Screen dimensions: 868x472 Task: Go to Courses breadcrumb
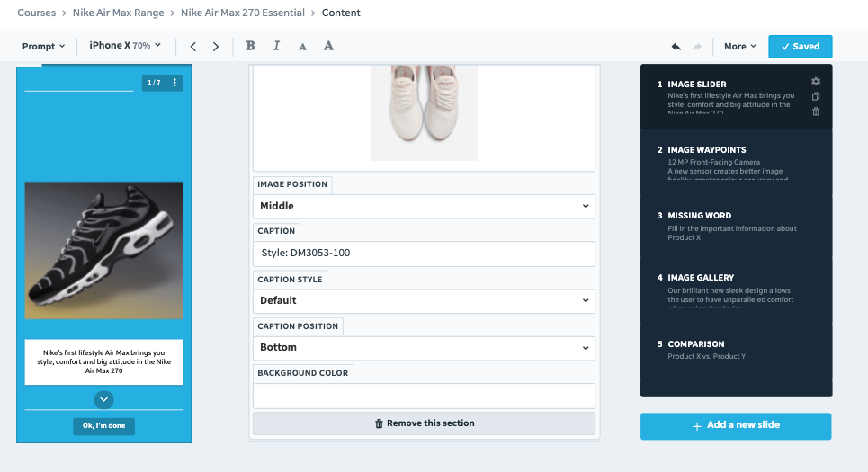click(37, 13)
